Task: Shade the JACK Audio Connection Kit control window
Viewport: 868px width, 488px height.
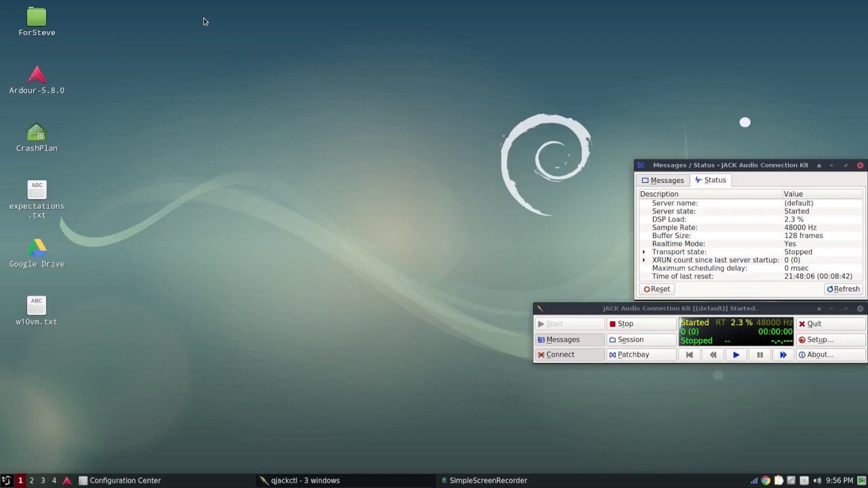Action: (x=818, y=308)
